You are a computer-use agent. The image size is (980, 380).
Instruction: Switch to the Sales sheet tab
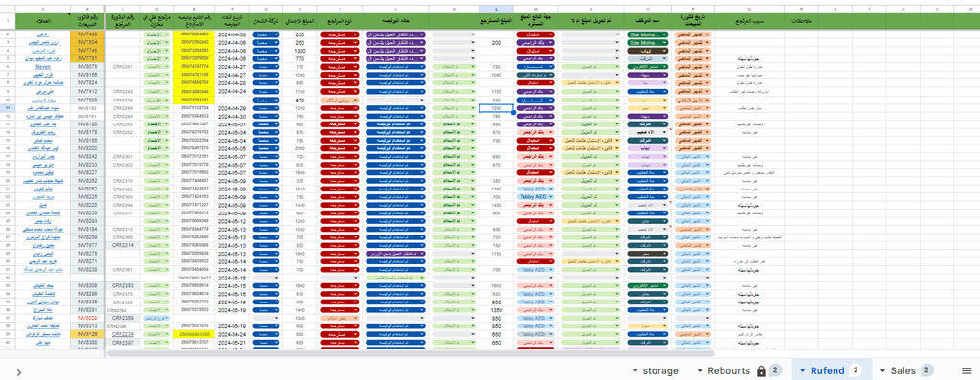pyautogui.click(x=903, y=370)
